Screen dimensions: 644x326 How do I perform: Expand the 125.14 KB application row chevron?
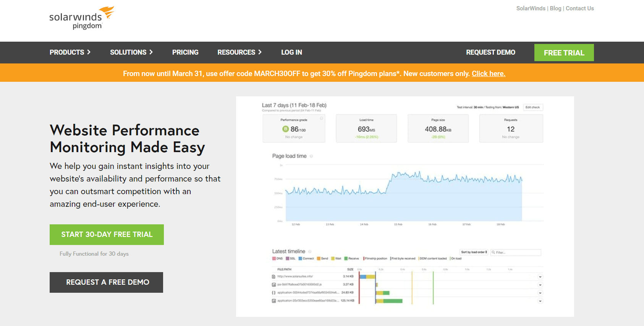540,301
